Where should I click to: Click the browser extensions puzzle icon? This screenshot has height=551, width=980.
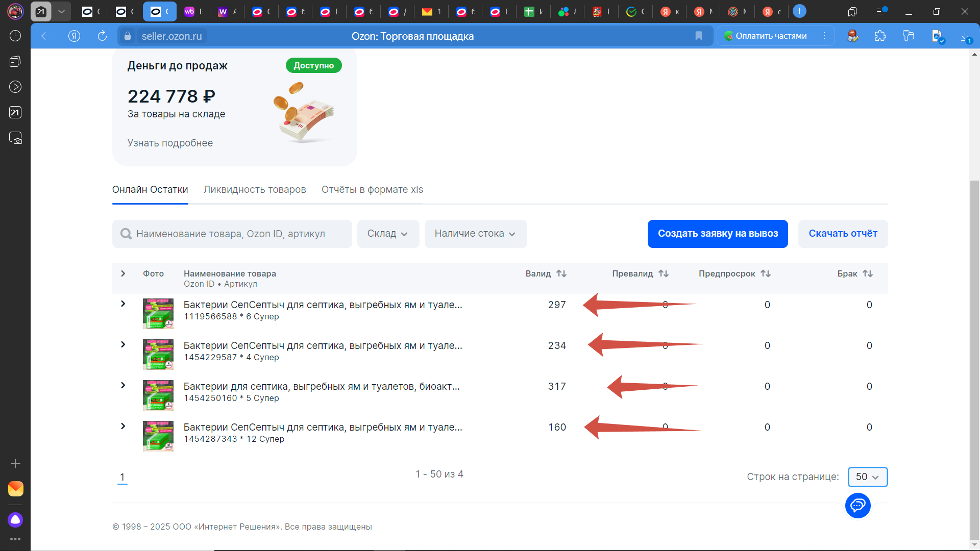tap(880, 36)
